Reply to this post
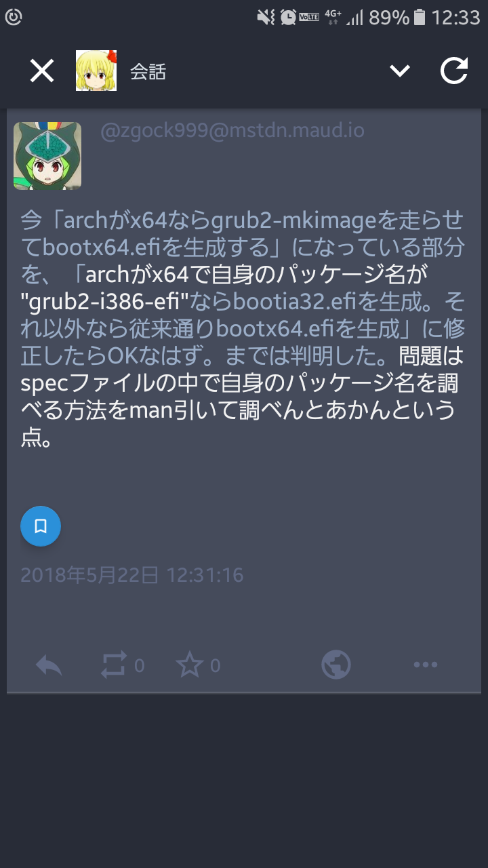This screenshot has height=868, width=488. pos(49,666)
